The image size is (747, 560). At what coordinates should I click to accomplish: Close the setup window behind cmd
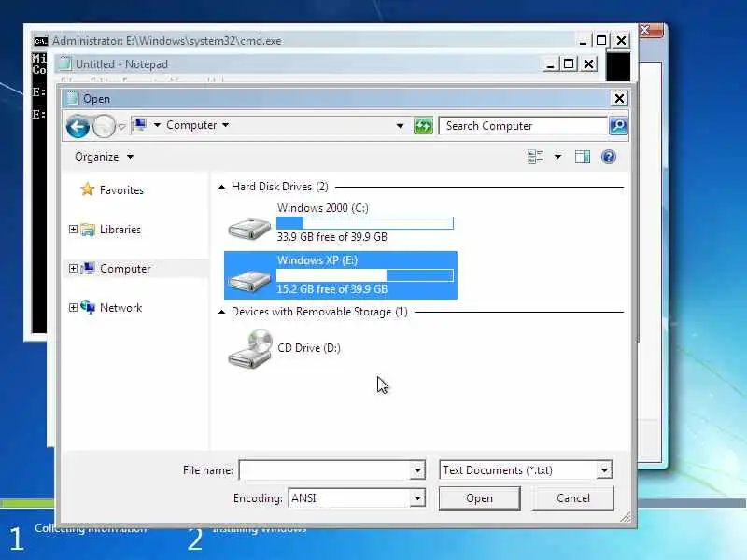(x=651, y=31)
